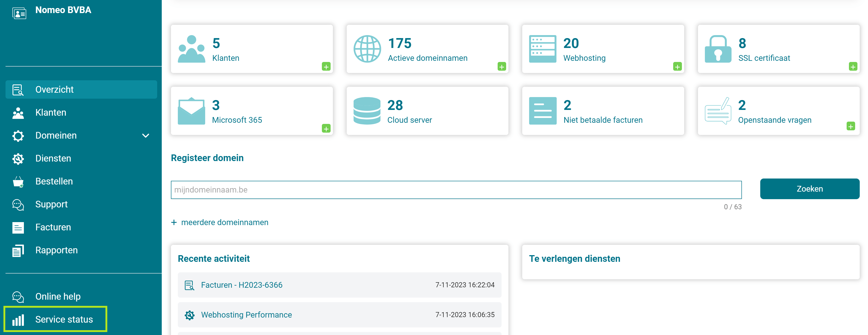Add certificate via SSL certificaat plus icon

[853, 67]
